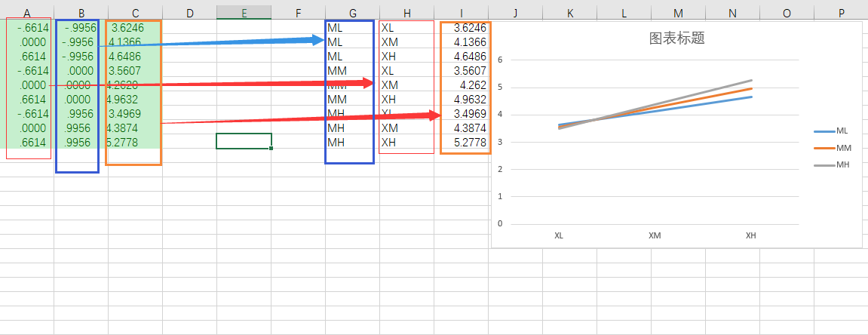
Task: Select the blue arrow shape
Action: click(x=226, y=42)
